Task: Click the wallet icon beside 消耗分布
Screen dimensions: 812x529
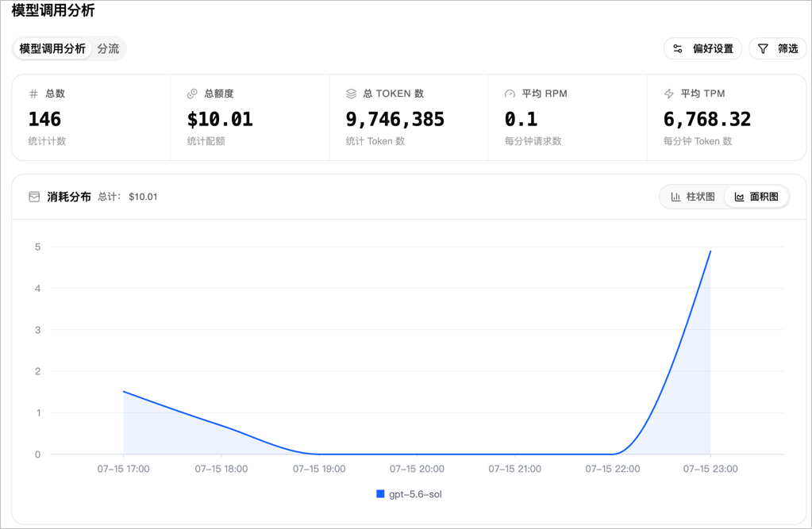Action: click(x=34, y=197)
